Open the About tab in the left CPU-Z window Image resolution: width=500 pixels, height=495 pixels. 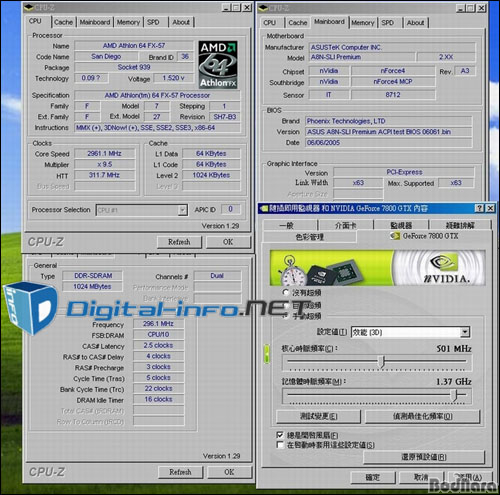click(181, 22)
